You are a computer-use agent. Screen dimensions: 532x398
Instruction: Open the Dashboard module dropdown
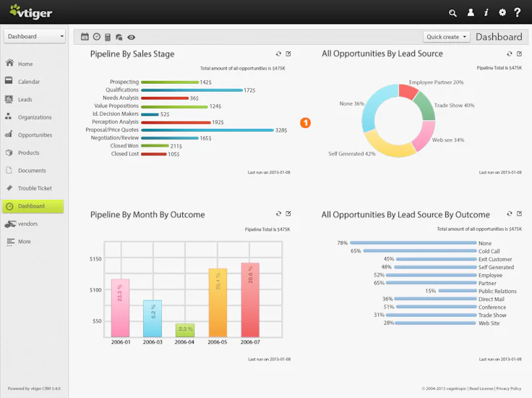point(35,36)
